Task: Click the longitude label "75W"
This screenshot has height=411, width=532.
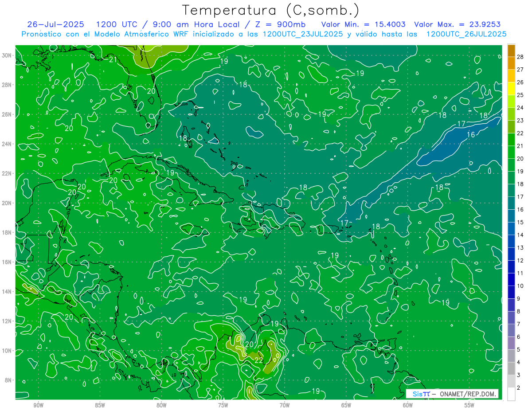Action: [x=223, y=405]
